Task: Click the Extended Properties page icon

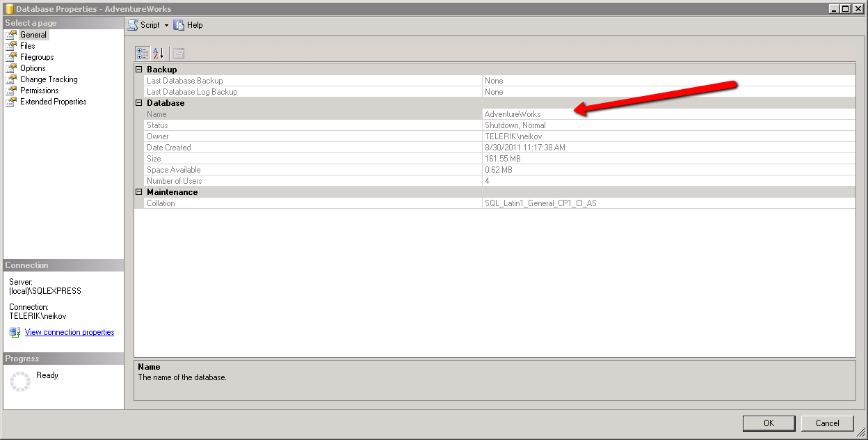Action: 10,102
